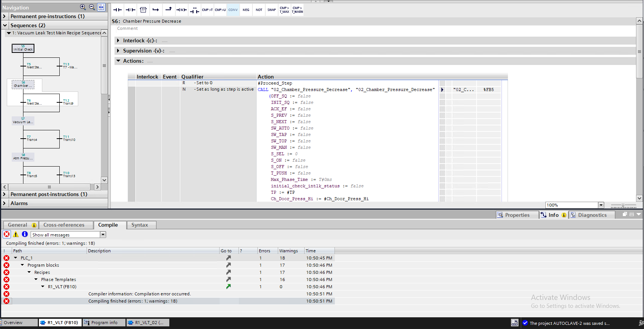Toggle the error messages filter
This screenshot has height=329, width=644.
tap(7, 234)
